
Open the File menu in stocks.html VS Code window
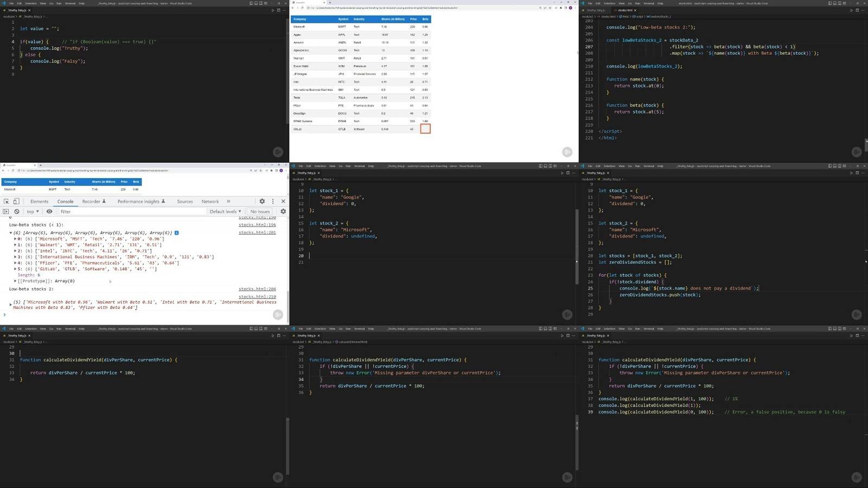point(590,3)
